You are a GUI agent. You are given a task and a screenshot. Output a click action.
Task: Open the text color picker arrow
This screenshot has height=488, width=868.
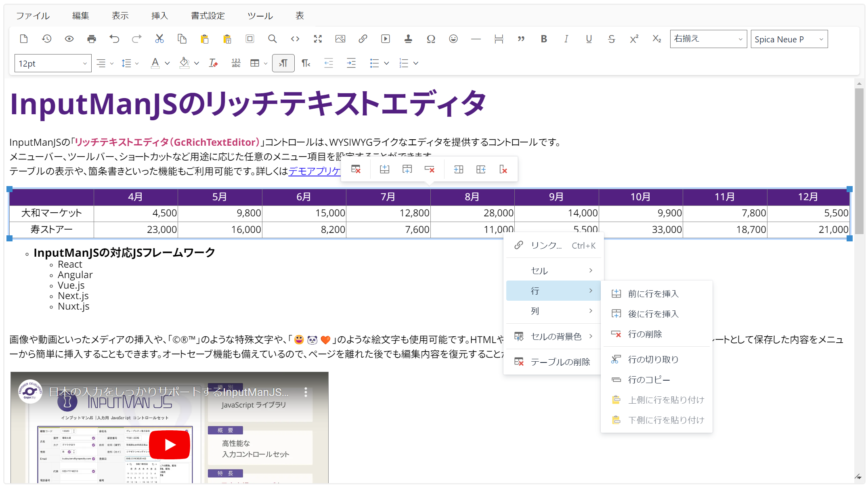pyautogui.click(x=167, y=63)
